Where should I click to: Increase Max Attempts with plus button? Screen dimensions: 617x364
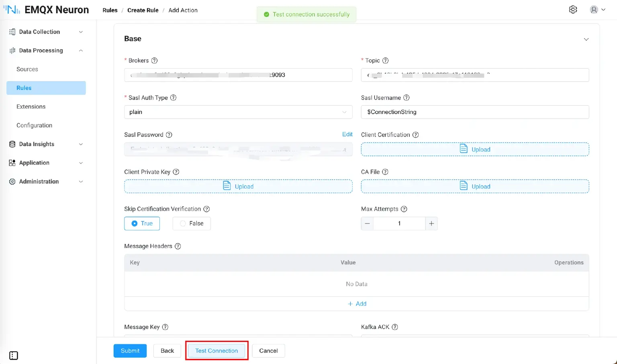tap(431, 224)
